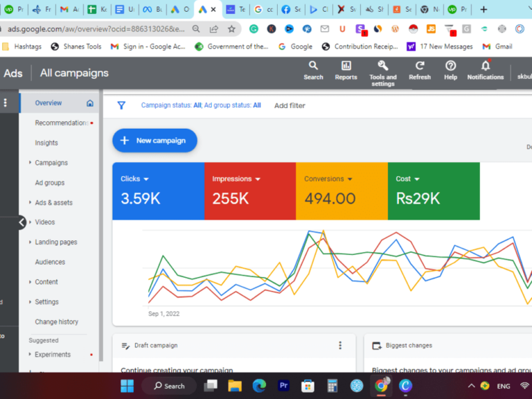Open Ad groups in sidebar

point(50,183)
